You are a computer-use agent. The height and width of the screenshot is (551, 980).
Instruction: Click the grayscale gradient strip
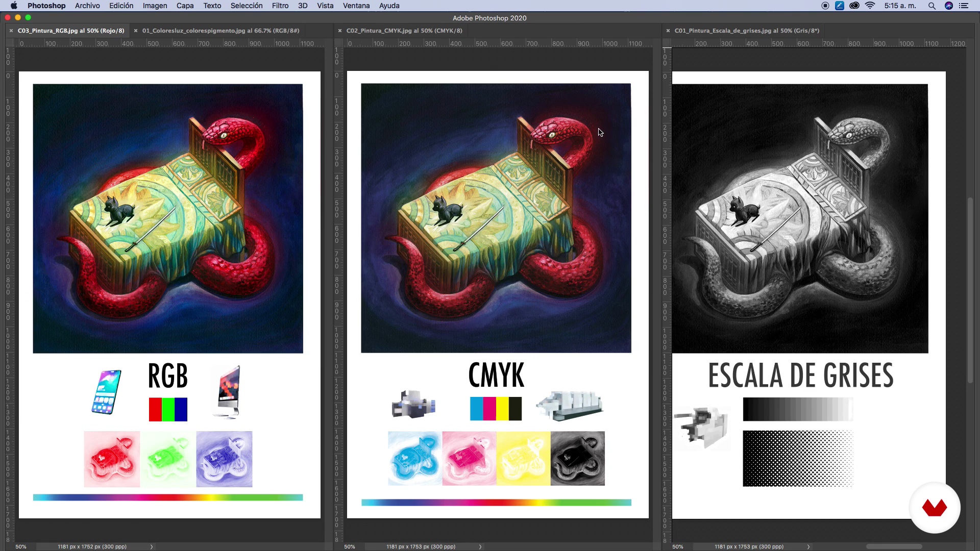(x=798, y=409)
